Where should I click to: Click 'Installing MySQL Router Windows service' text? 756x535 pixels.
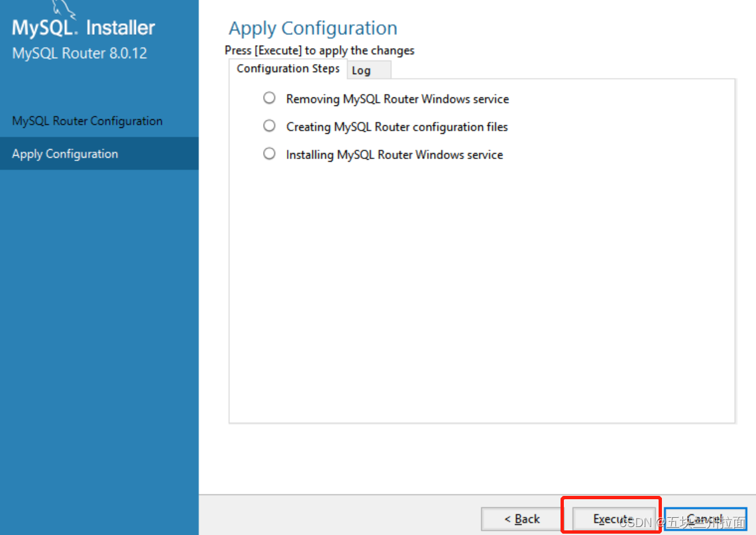click(x=394, y=155)
